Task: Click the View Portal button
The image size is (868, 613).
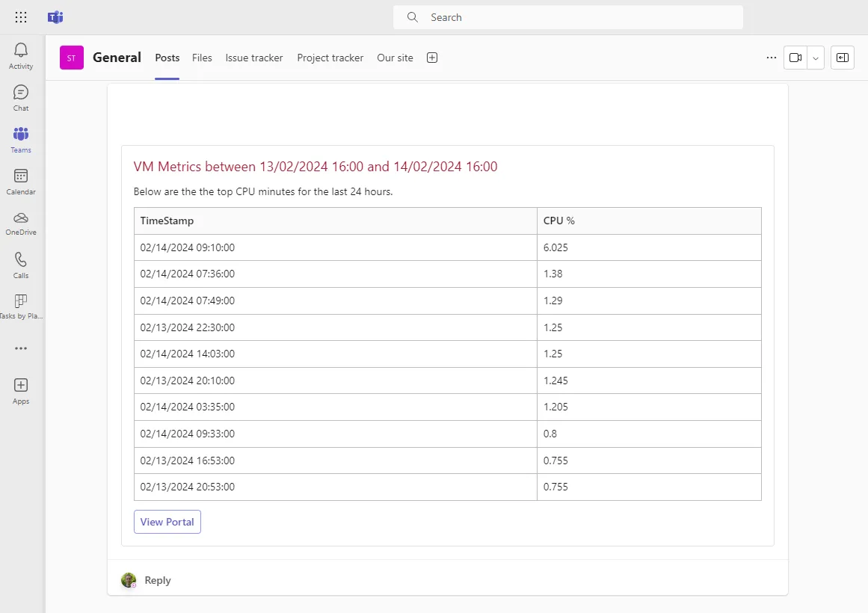Action: click(167, 521)
